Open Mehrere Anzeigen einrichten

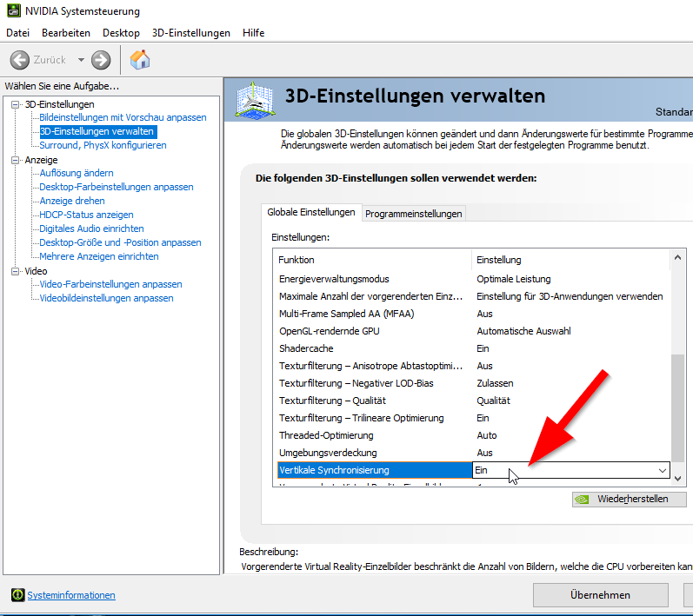click(x=99, y=256)
